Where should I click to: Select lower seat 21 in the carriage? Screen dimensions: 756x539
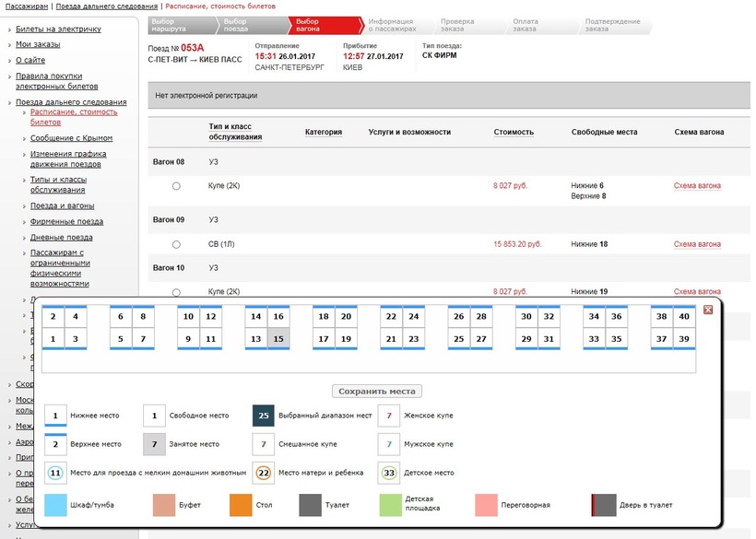point(391,338)
